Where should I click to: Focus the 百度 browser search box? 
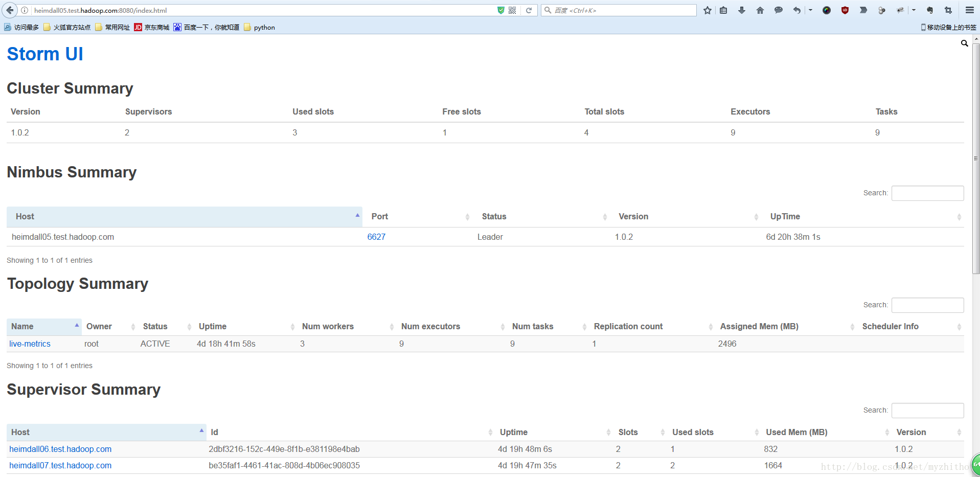(x=619, y=10)
